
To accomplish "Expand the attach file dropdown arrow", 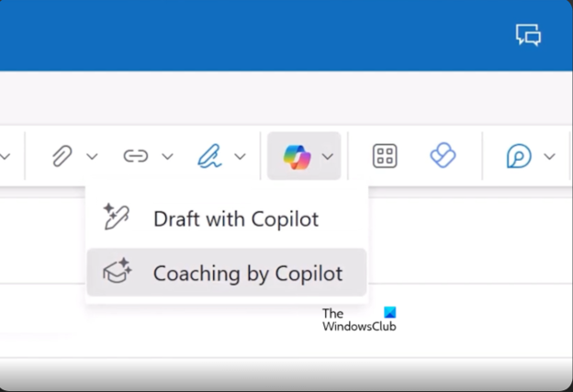I will pyautogui.click(x=92, y=157).
